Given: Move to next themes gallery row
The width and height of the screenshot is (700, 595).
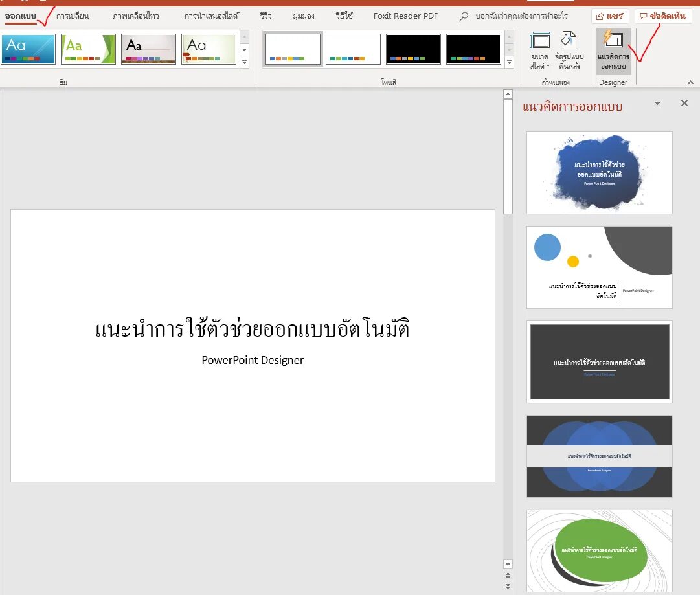Looking at the screenshot, I should 244,50.
